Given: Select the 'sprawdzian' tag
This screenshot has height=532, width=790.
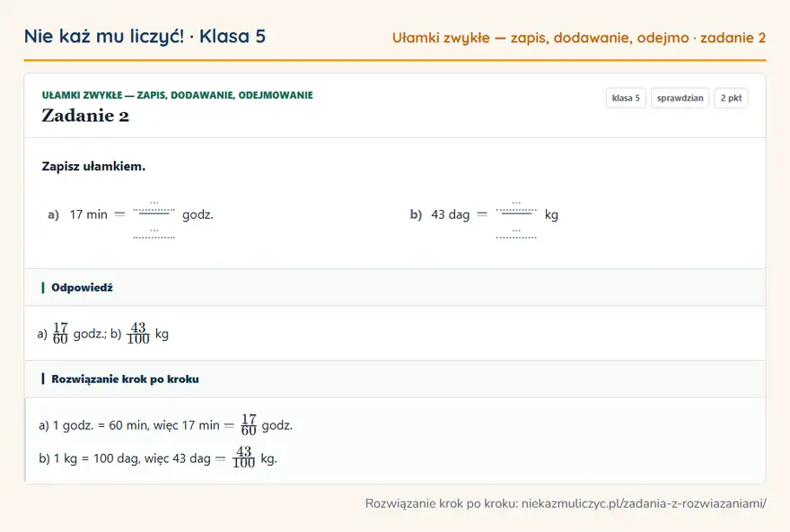Looking at the screenshot, I should tap(680, 98).
